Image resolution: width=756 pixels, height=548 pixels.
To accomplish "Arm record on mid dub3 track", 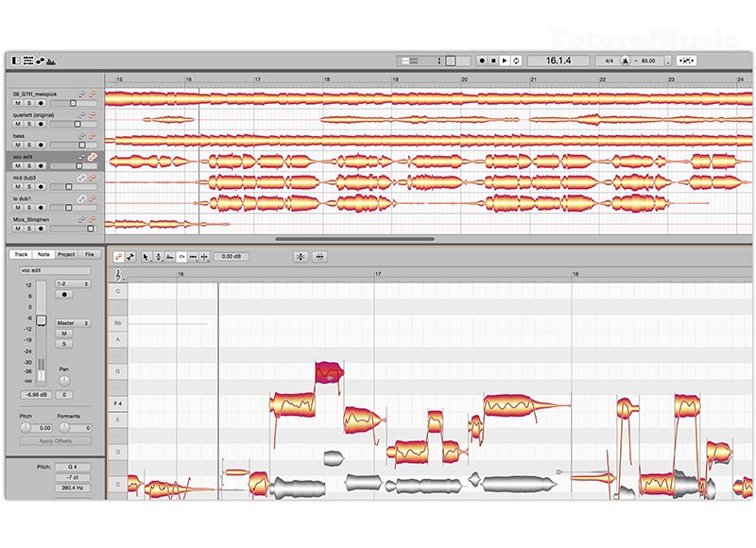I will click(x=41, y=187).
